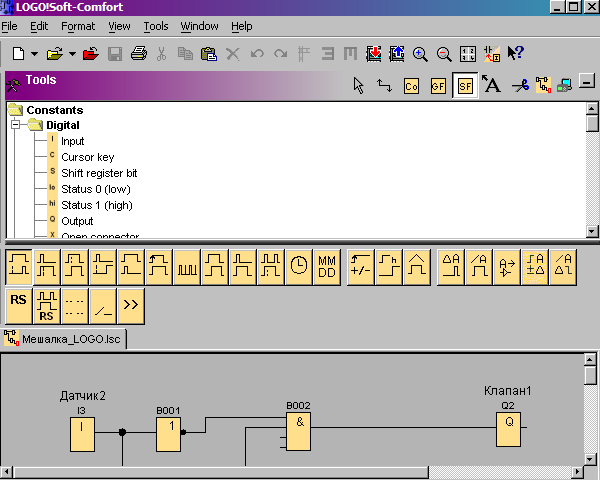Click the Open file folder icon
The image size is (600, 480).
(x=55, y=54)
